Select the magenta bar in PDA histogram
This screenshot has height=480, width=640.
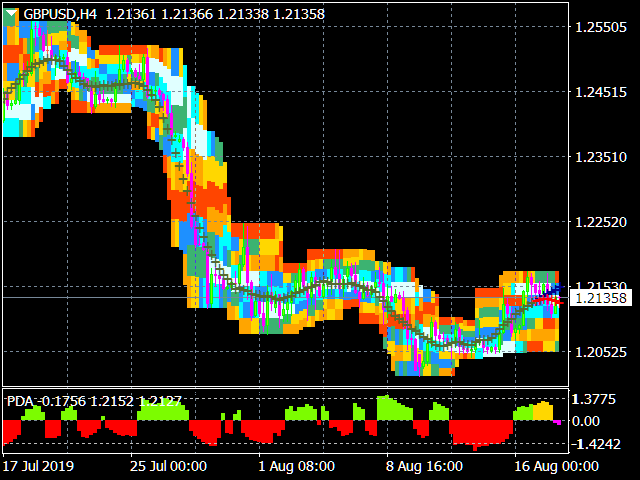click(557, 422)
